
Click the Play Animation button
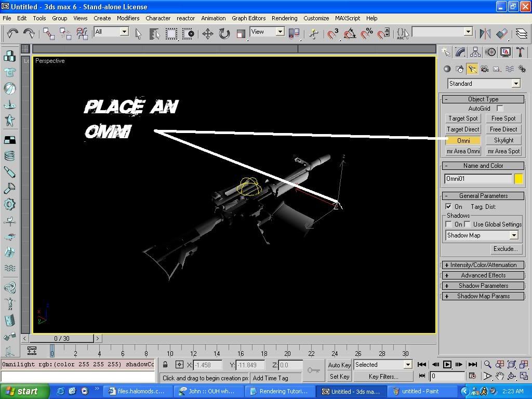[x=447, y=365]
